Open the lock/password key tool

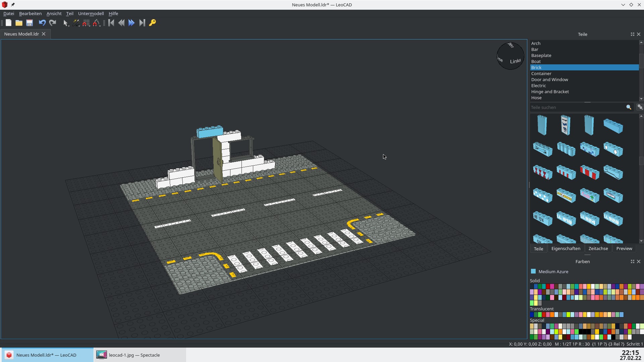[x=153, y=23]
